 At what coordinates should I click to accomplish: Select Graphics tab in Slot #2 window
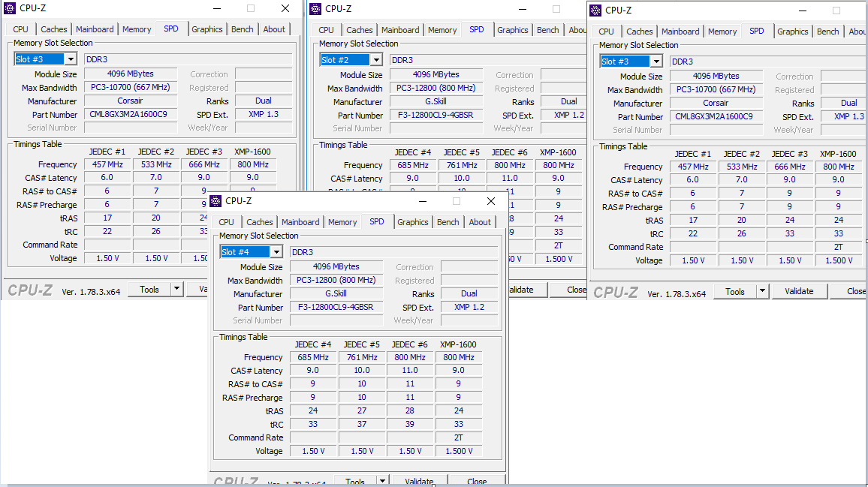coord(513,30)
